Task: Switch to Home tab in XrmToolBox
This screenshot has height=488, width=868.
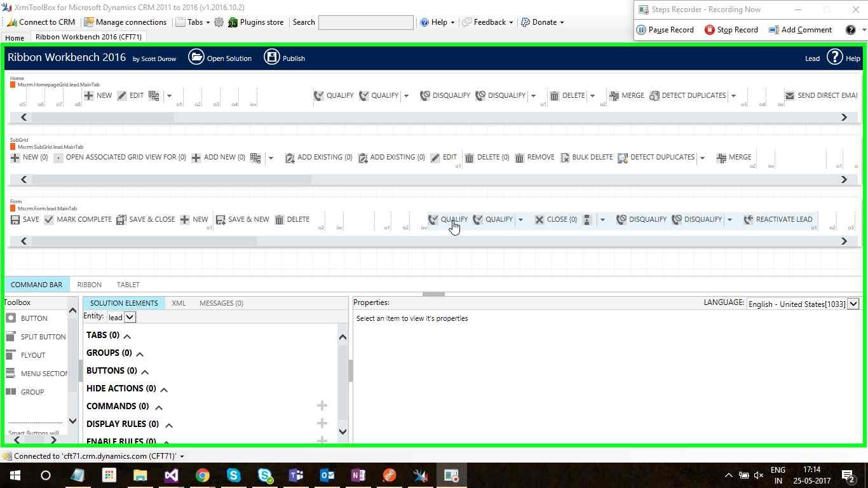Action: pyautogui.click(x=15, y=38)
